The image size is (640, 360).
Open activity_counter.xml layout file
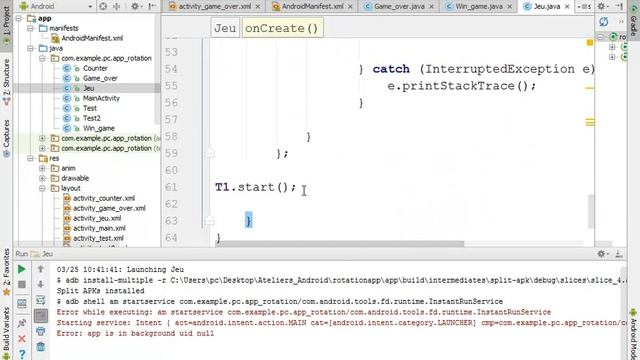pos(99,198)
